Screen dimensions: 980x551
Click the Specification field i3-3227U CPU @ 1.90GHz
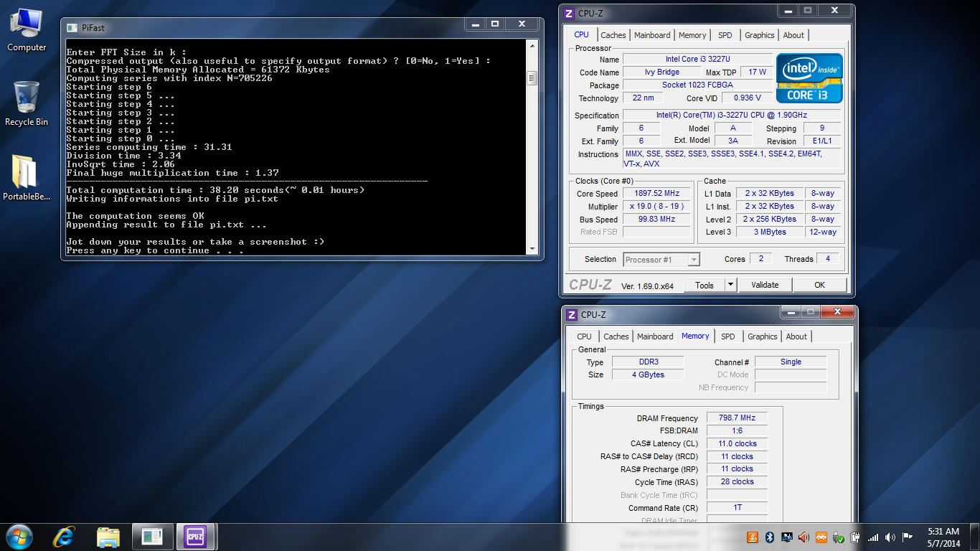(732, 115)
